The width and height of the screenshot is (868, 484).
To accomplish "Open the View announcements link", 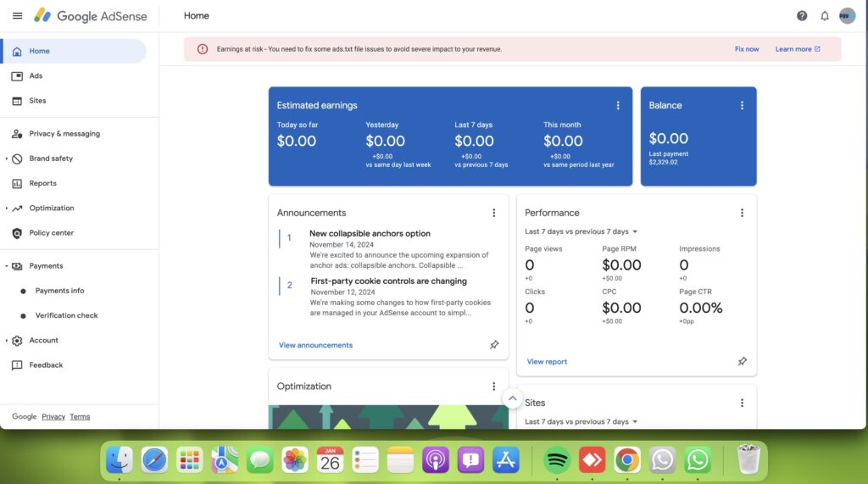I will tap(315, 345).
